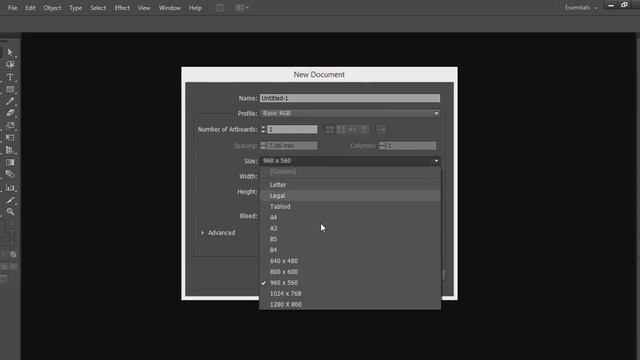
Task: Choose B4 from the Size list
Action: [x=350, y=250]
